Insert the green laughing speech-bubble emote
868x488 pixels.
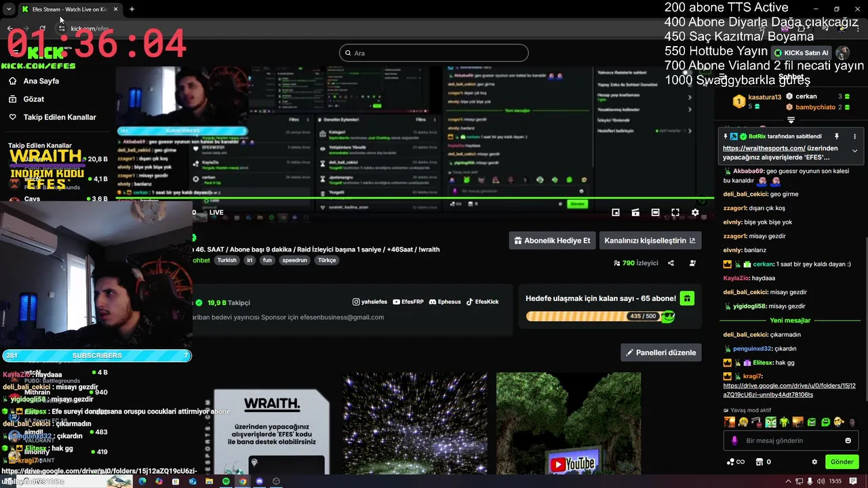coord(825,422)
